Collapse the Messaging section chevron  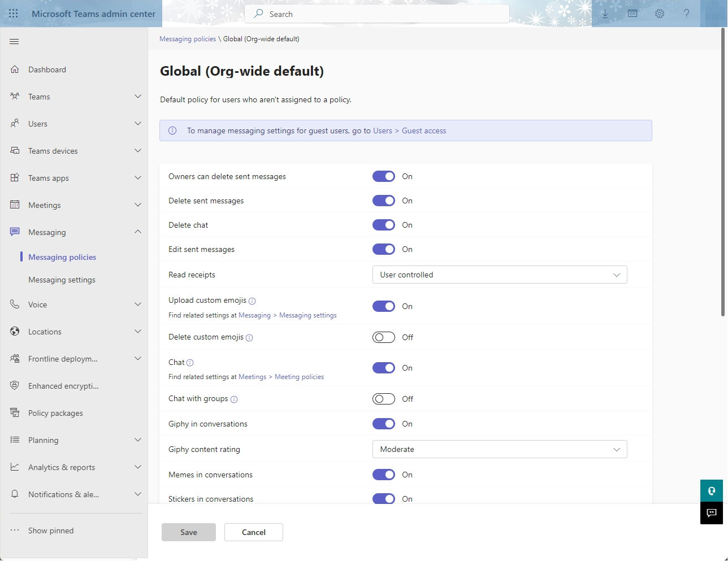pos(138,232)
